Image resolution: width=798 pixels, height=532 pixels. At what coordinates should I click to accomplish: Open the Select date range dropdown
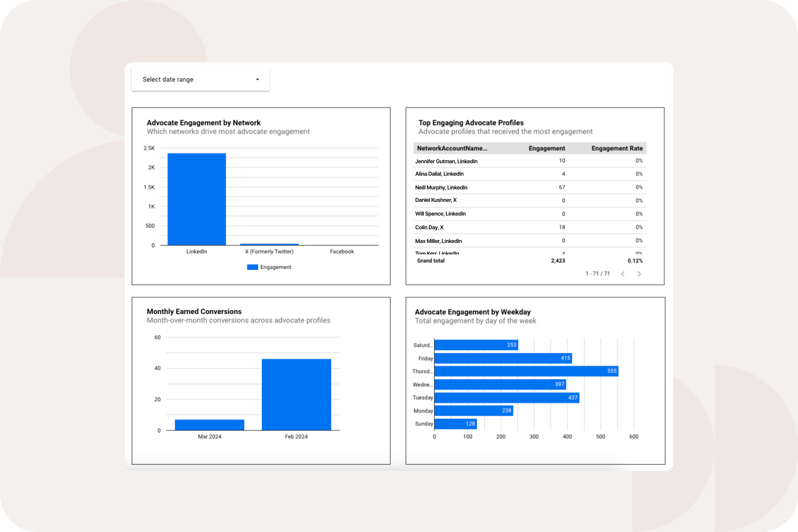coord(200,79)
